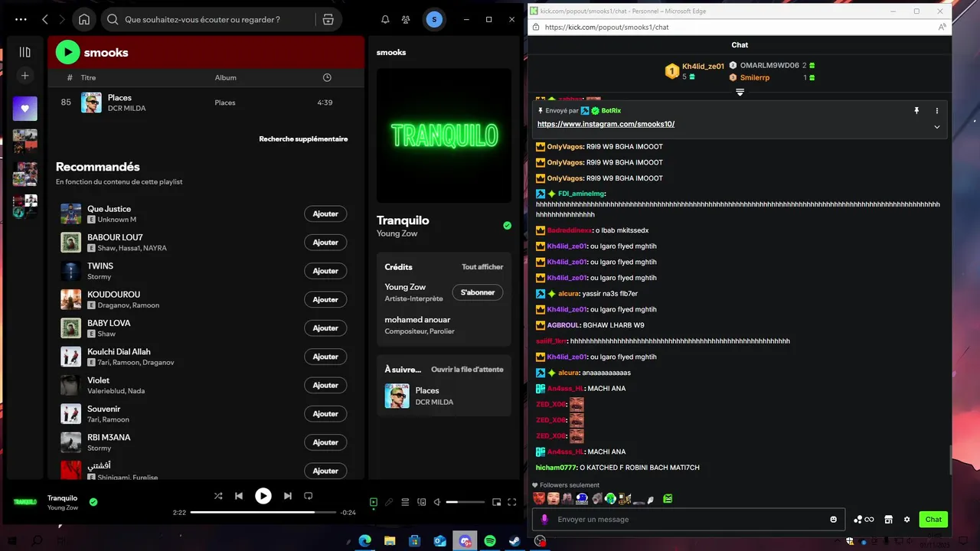Open Spotify's three-dot main menu

(x=21, y=19)
